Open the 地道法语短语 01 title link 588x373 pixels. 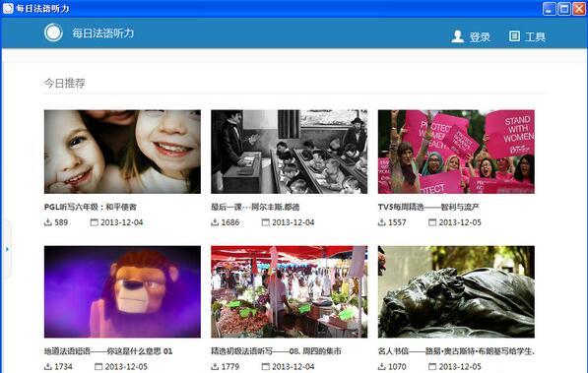pyautogui.click(x=108, y=351)
